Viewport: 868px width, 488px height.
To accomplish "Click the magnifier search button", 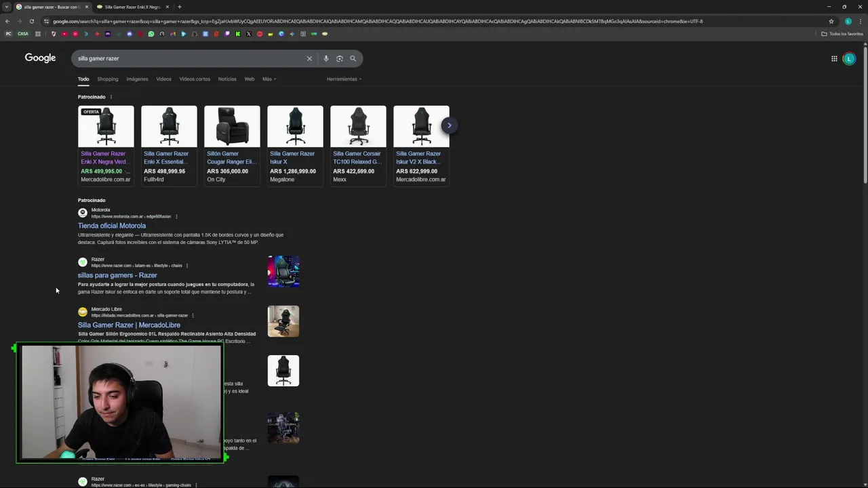I will tap(353, 58).
